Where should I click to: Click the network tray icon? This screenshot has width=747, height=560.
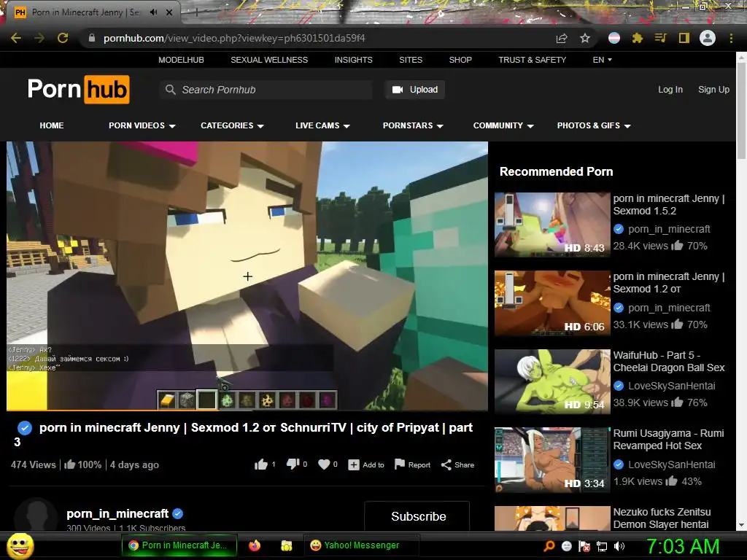click(x=602, y=546)
